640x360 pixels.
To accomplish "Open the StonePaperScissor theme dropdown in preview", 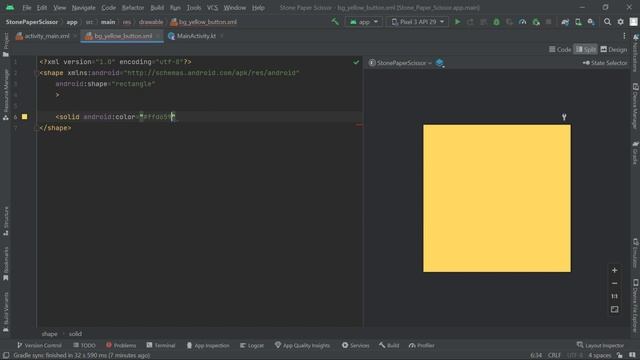I will [400, 63].
